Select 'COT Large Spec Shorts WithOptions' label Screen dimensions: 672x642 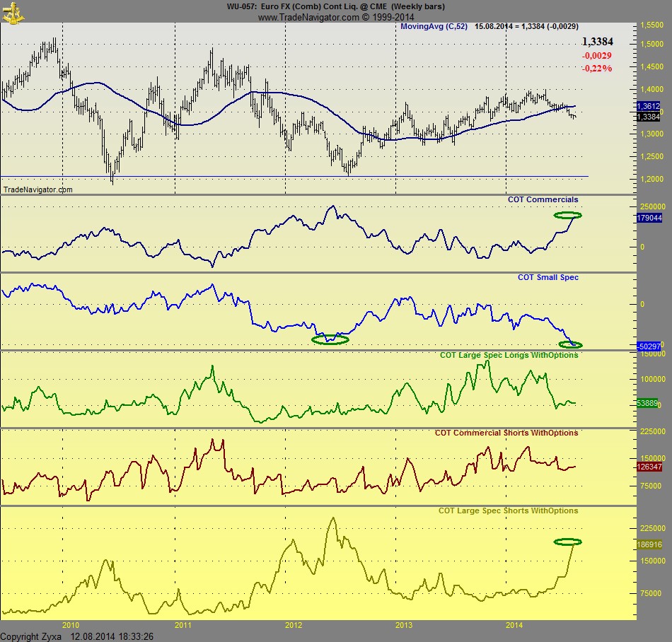pyautogui.click(x=509, y=511)
